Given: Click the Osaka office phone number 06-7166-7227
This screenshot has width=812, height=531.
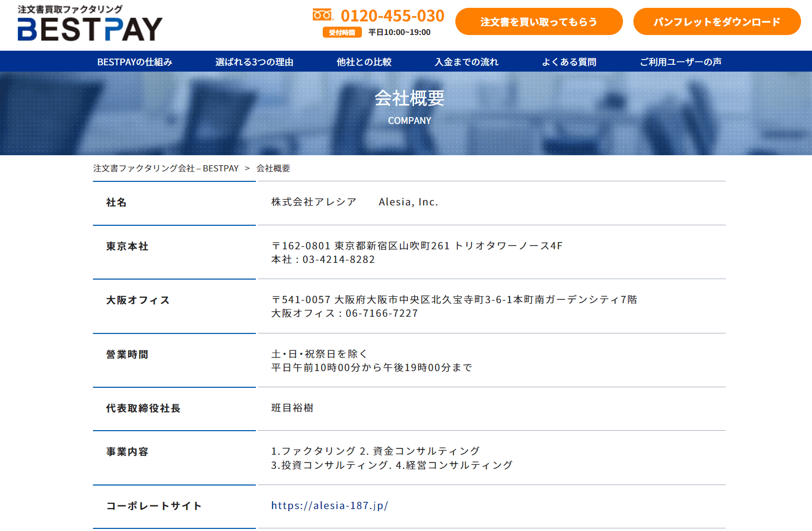Looking at the screenshot, I should [x=381, y=314].
